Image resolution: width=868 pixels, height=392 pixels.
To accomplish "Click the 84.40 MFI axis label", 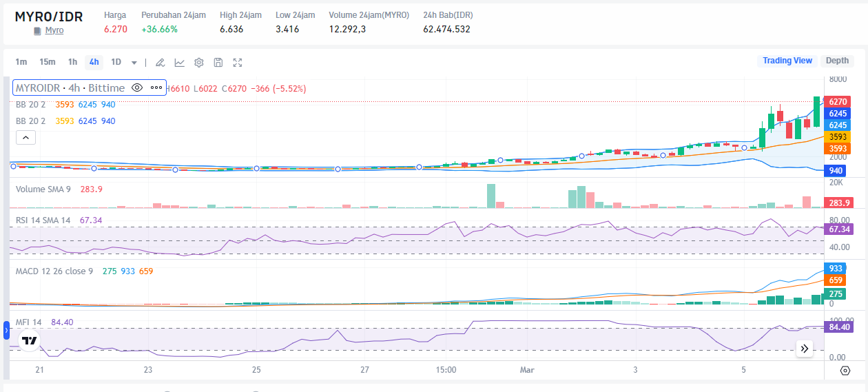I will (838, 327).
